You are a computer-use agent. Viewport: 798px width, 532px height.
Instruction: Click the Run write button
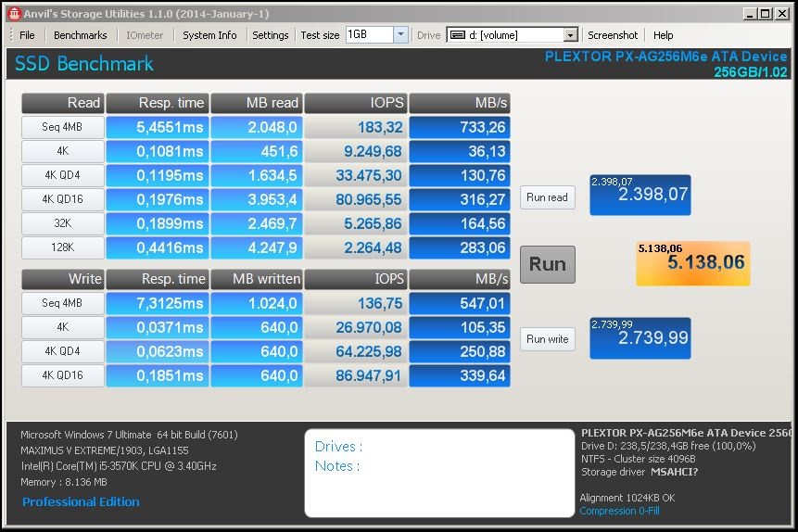click(x=548, y=339)
